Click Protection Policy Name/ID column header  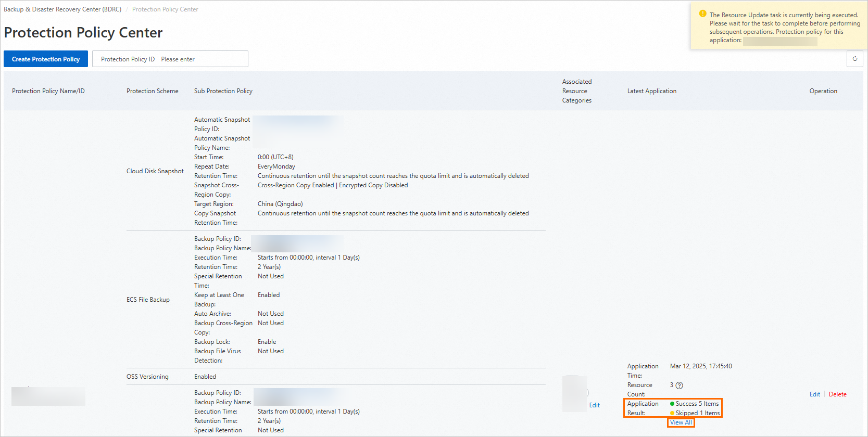coord(48,91)
